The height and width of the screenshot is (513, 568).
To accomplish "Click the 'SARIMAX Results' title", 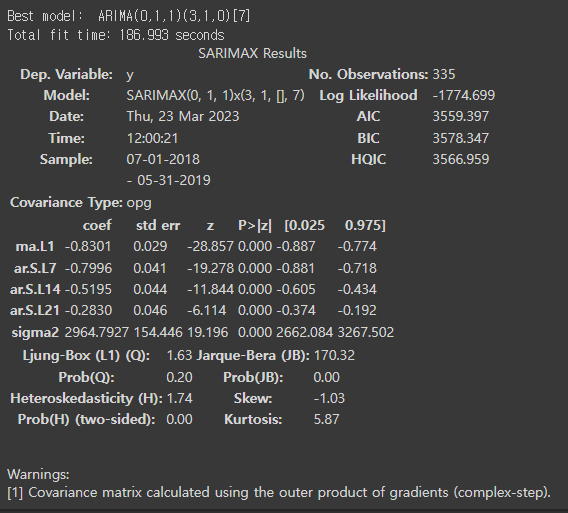I will 252,54.
